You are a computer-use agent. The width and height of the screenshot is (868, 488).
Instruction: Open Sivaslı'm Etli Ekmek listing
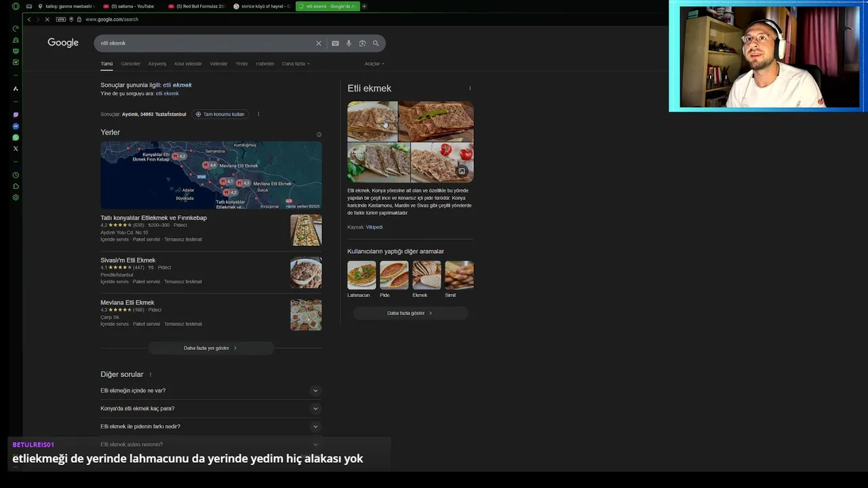[x=127, y=260]
